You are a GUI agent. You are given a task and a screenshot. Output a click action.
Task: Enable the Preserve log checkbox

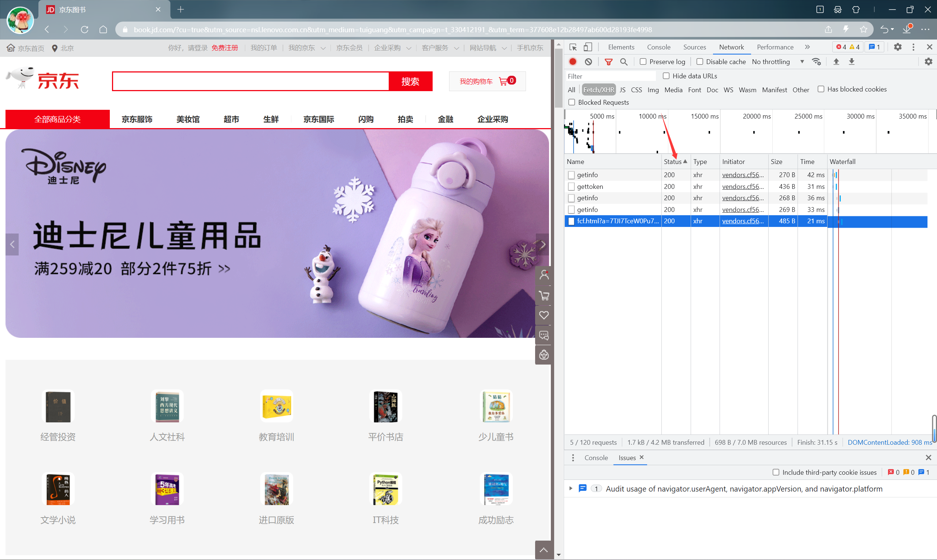point(643,61)
